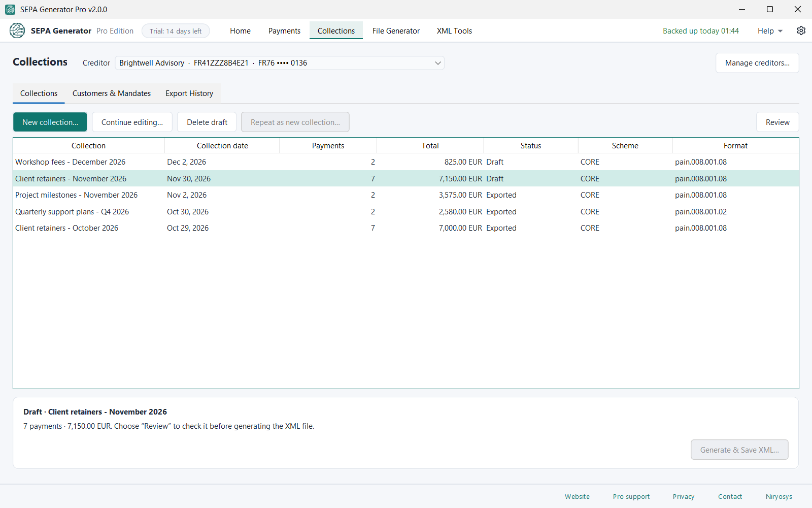This screenshot has width=812, height=508.
Task: Go to the Home menu item
Action: pos(240,31)
